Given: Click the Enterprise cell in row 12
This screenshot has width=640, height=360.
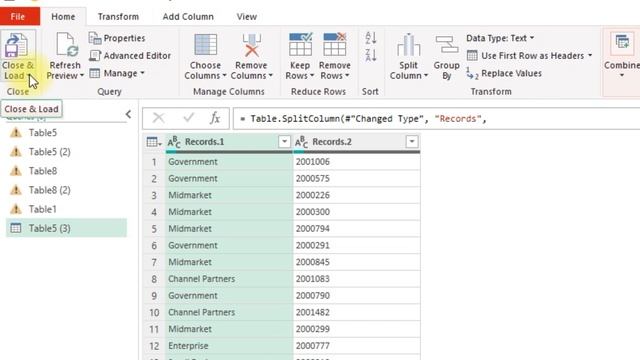Looking at the screenshot, I should point(229,346).
